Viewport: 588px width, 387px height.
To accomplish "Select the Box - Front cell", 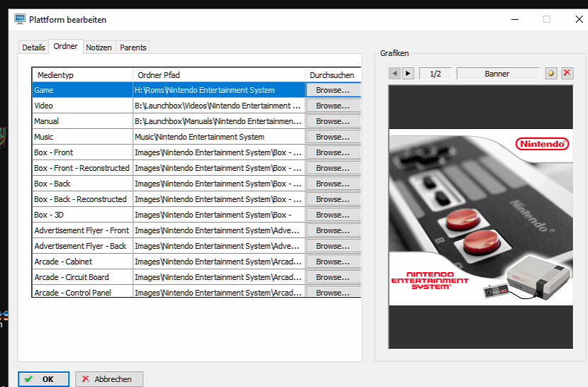I will point(82,152).
